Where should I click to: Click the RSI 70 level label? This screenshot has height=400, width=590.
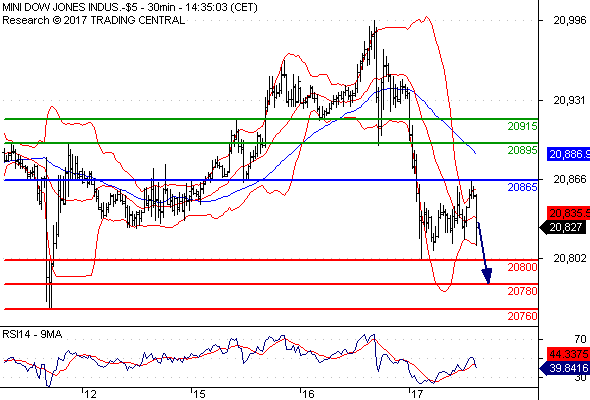581,339
